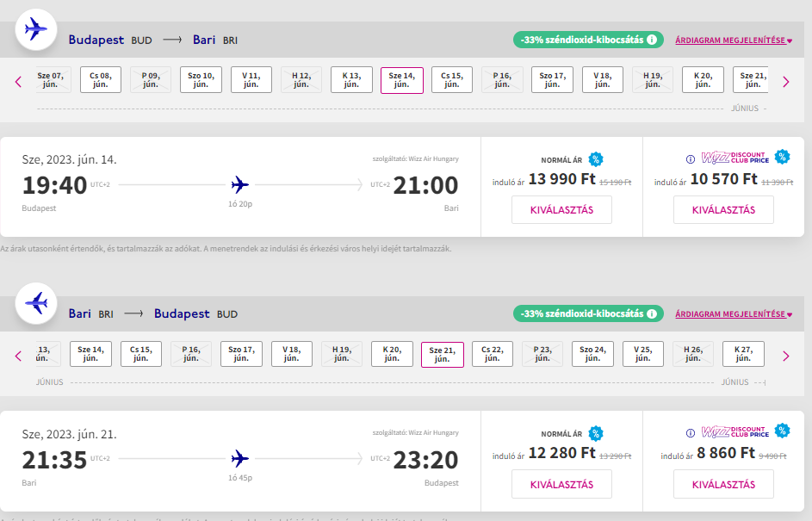Show later return dates with right arrow

click(785, 356)
